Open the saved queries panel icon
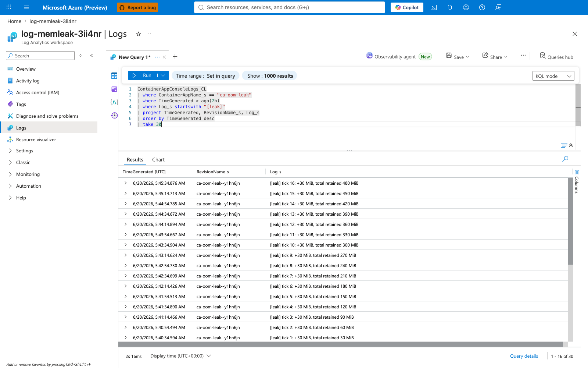This screenshot has width=588, height=368. coord(114,89)
